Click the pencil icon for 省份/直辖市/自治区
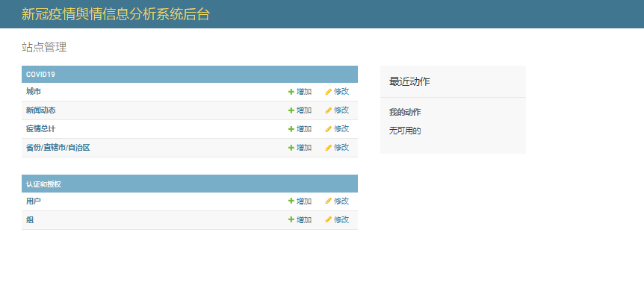644x297 pixels. click(x=328, y=148)
